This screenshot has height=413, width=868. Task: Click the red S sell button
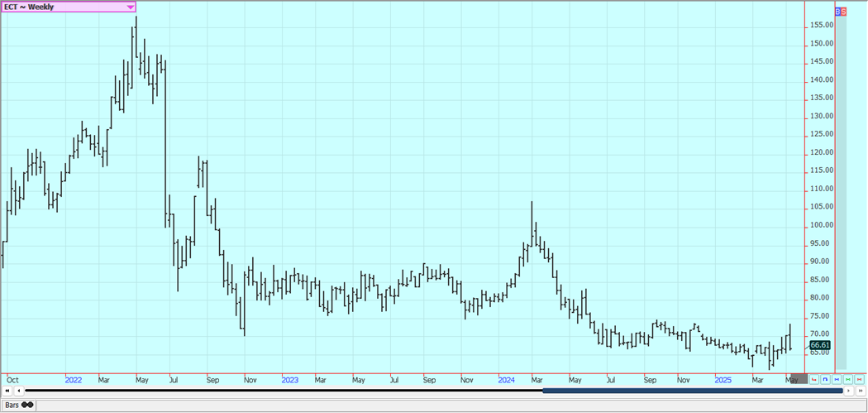coord(844,11)
